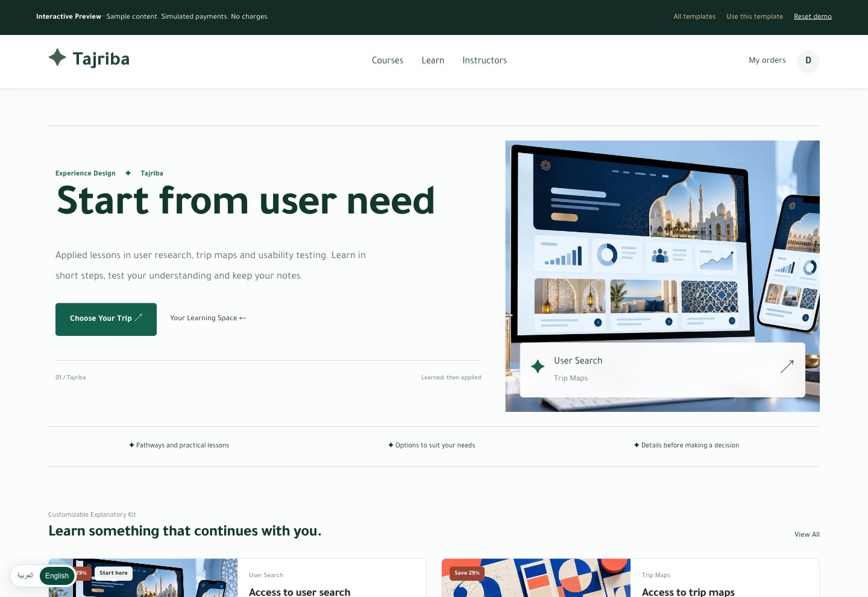Image resolution: width=868 pixels, height=597 pixels.
Task: Click 'Options to suit your needs' text
Action: 435,445
